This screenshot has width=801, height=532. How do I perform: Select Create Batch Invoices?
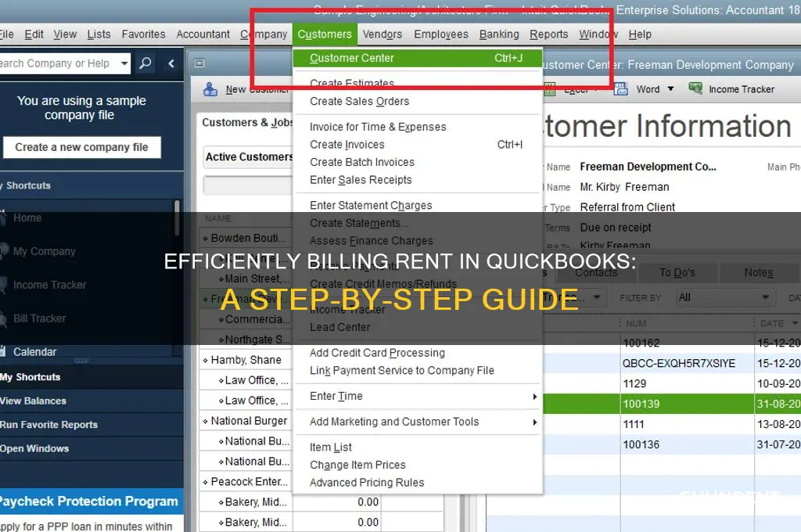pyautogui.click(x=361, y=162)
